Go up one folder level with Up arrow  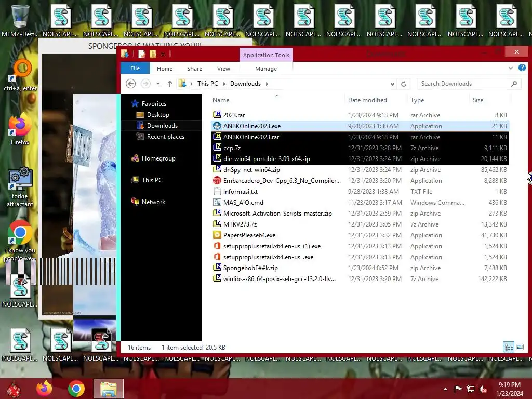point(170,84)
